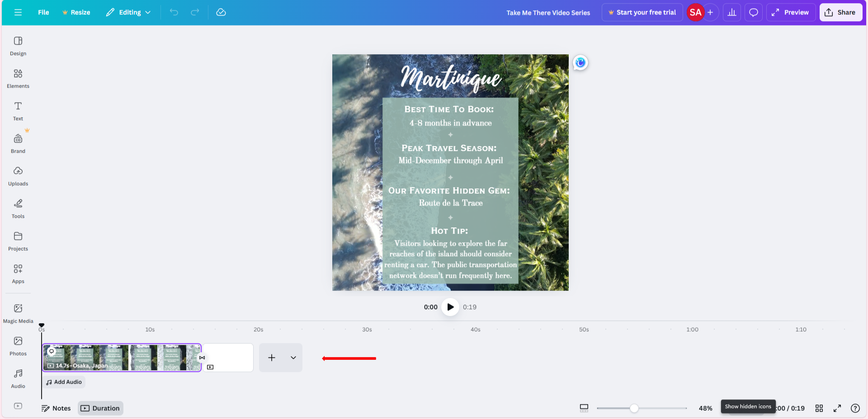The height and width of the screenshot is (419, 868).
Task: Open the File menu
Action: [43, 12]
